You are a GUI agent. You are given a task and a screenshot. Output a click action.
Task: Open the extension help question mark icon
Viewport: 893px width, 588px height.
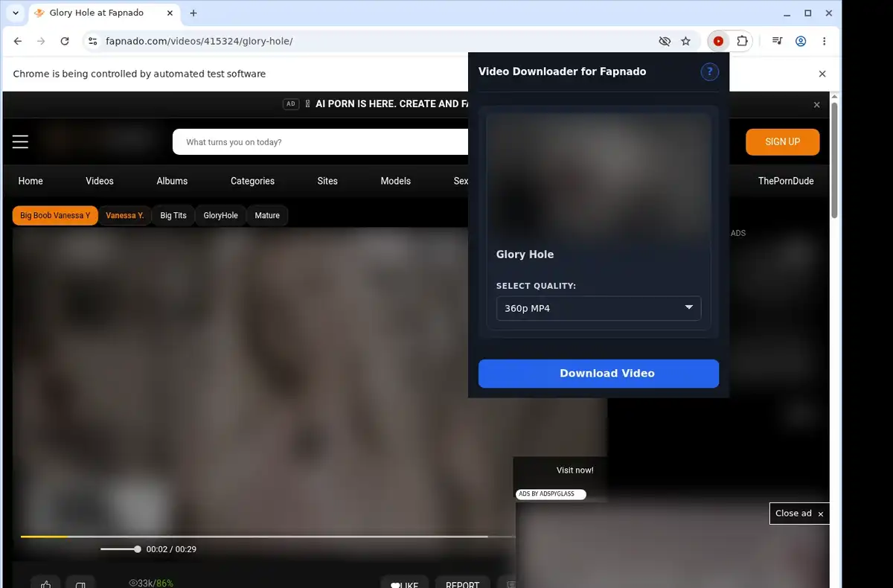[x=709, y=71]
